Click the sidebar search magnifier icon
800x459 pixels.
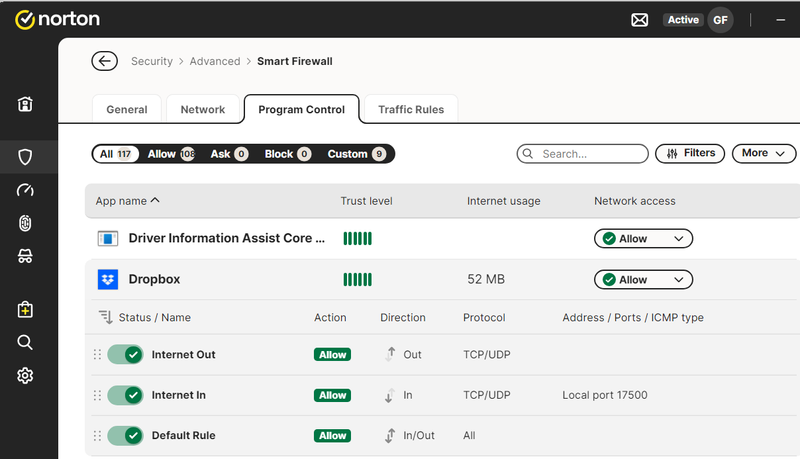coord(26,343)
